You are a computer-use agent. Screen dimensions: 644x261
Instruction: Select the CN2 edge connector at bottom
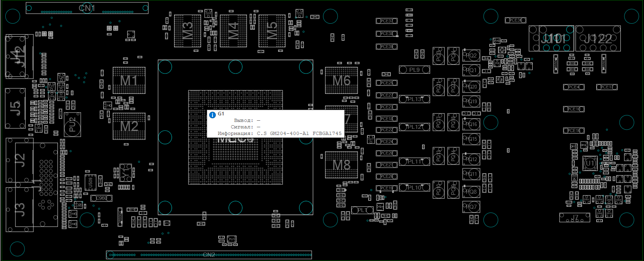(209, 255)
